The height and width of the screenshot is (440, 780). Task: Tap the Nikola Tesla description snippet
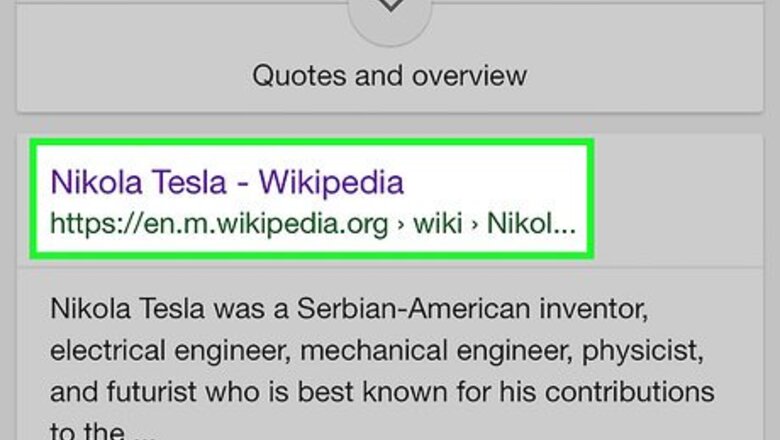(382, 350)
